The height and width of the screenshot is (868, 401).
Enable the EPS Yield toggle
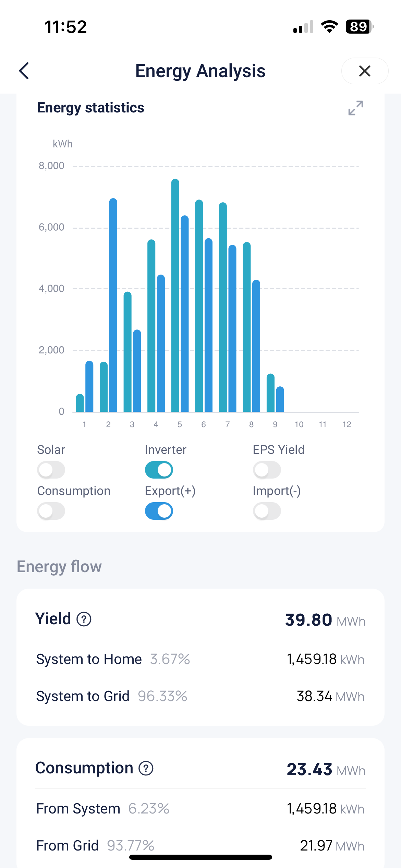[x=267, y=470]
